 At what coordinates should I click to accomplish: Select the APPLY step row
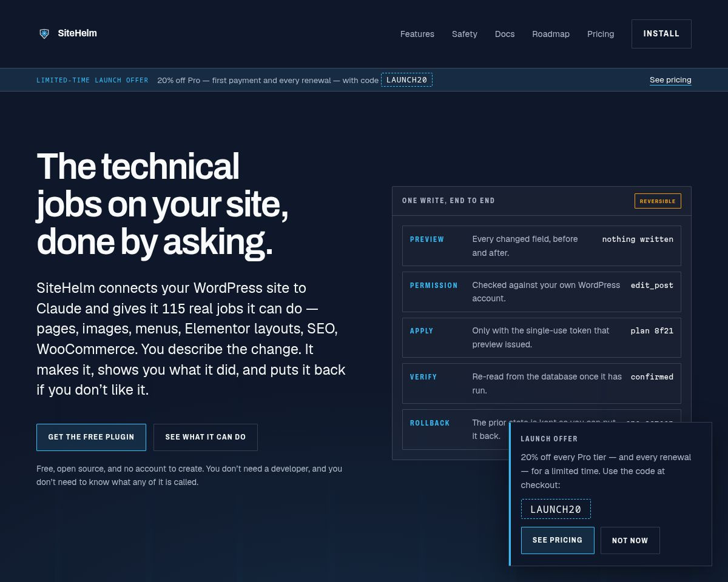click(542, 338)
